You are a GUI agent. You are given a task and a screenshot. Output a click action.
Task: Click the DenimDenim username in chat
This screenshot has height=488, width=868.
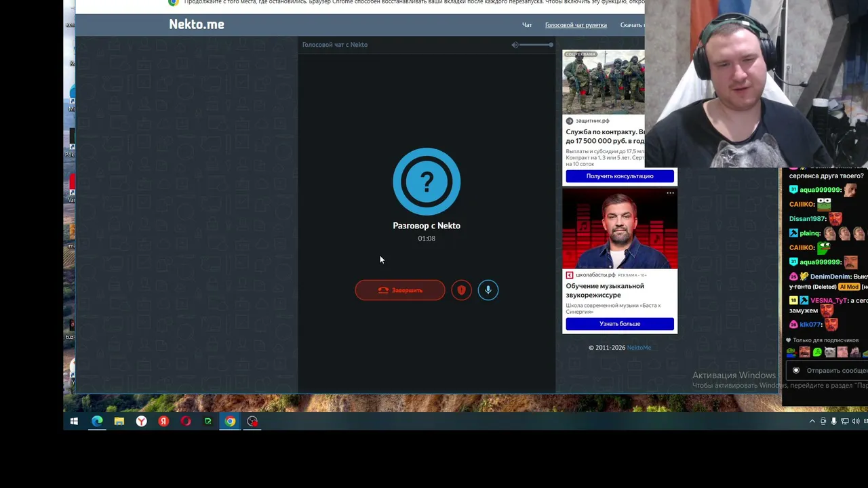(x=830, y=277)
